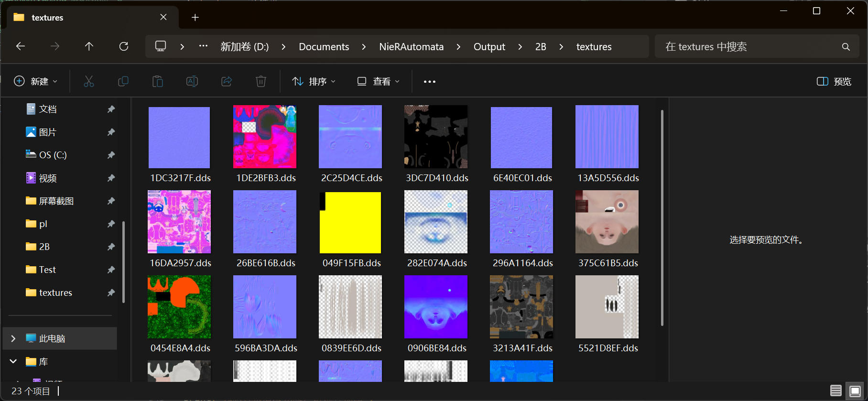Click the Share icon in toolbar
The image size is (868, 401).
(227, 82)
